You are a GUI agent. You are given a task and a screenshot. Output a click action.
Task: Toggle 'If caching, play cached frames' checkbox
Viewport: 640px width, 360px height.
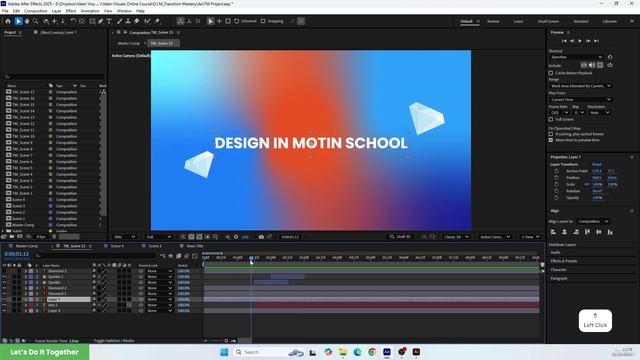551,134
